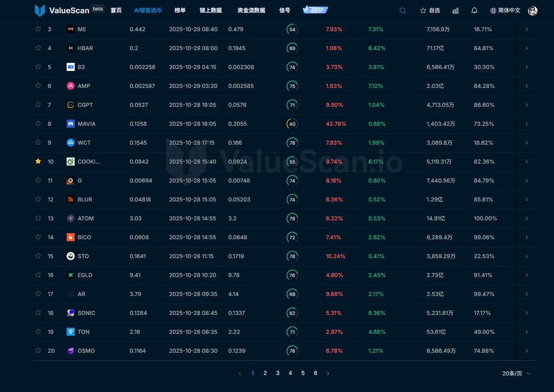554x392 pixels.
Task: Click current page number 1
Action: point(252,373)
